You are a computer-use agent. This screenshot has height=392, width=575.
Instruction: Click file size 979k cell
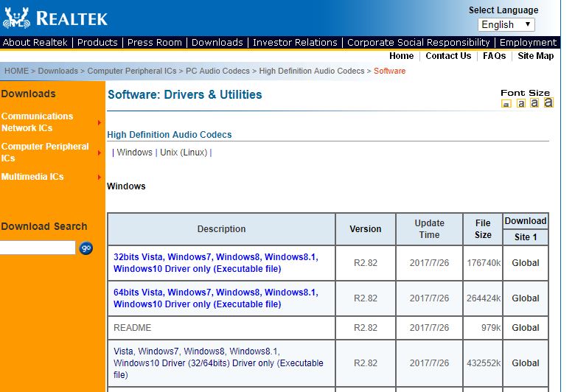pyautogui.click(x=483, y=328)
